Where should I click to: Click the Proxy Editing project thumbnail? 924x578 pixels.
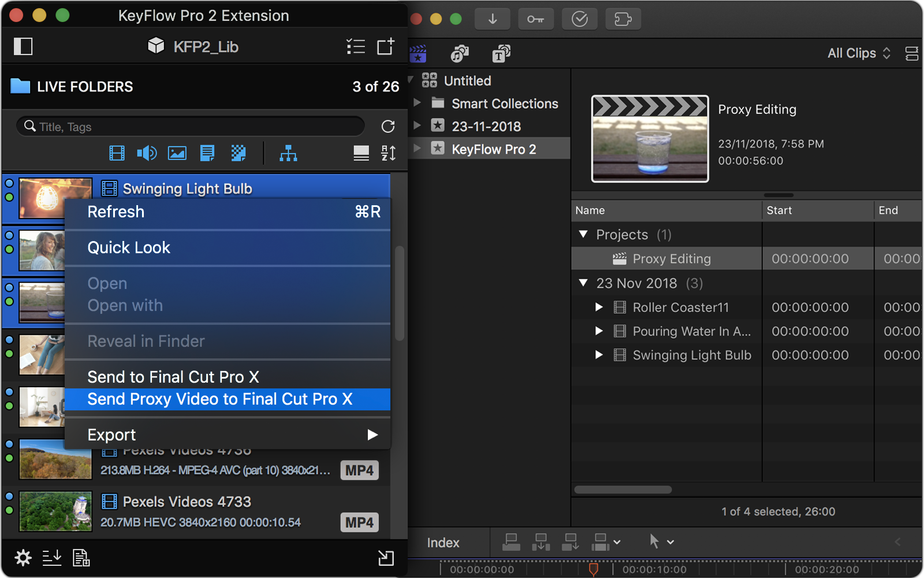[650, 139]
